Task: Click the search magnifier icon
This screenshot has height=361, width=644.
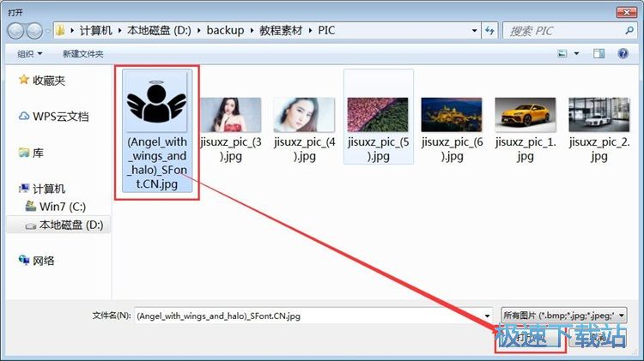Action: [x=629, y=30]
